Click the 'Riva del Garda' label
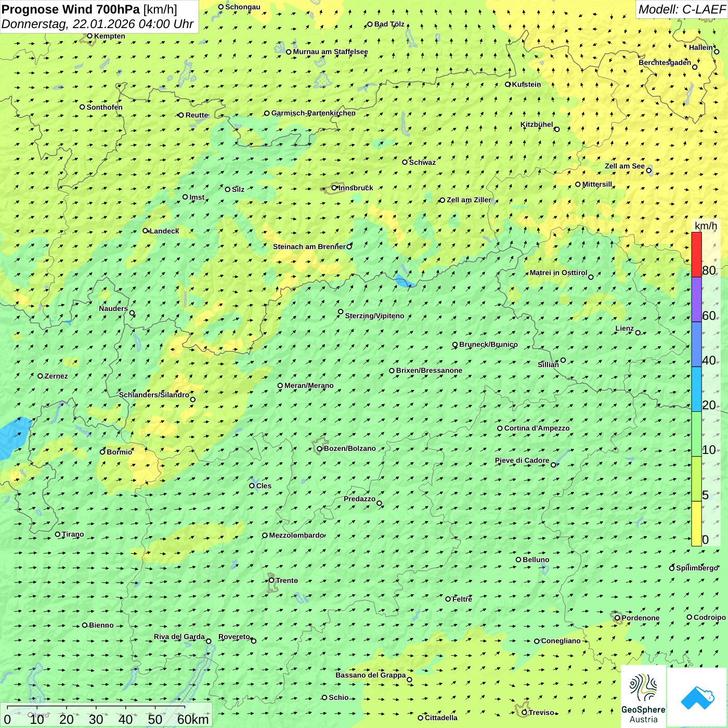Screen dimensions: 728x728 coord(179,636)
